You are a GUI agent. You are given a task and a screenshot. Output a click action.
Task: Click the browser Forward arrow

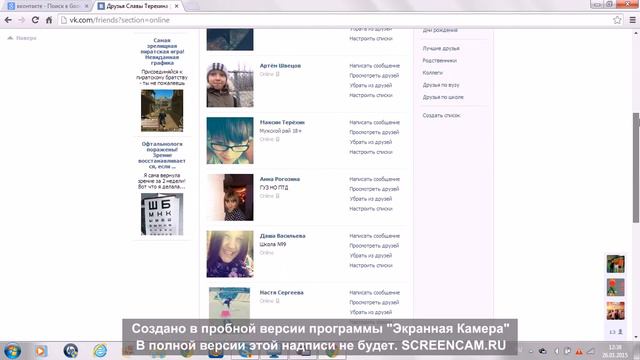(22, 20)
